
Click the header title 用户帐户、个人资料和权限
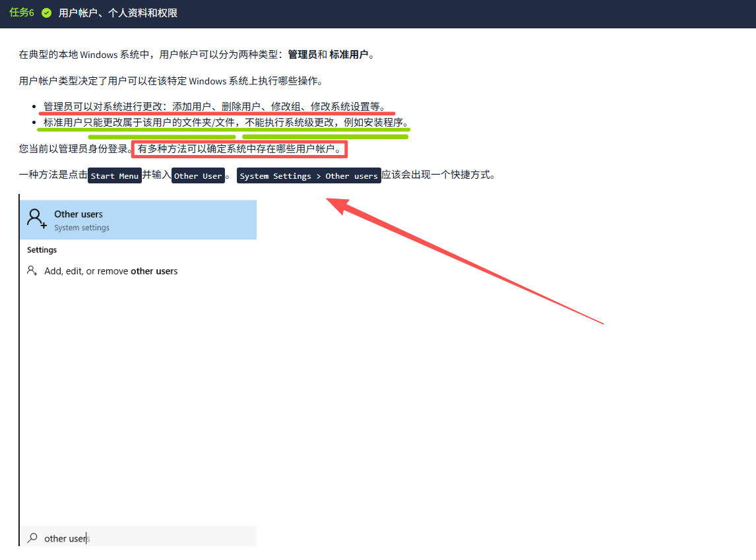117,13
